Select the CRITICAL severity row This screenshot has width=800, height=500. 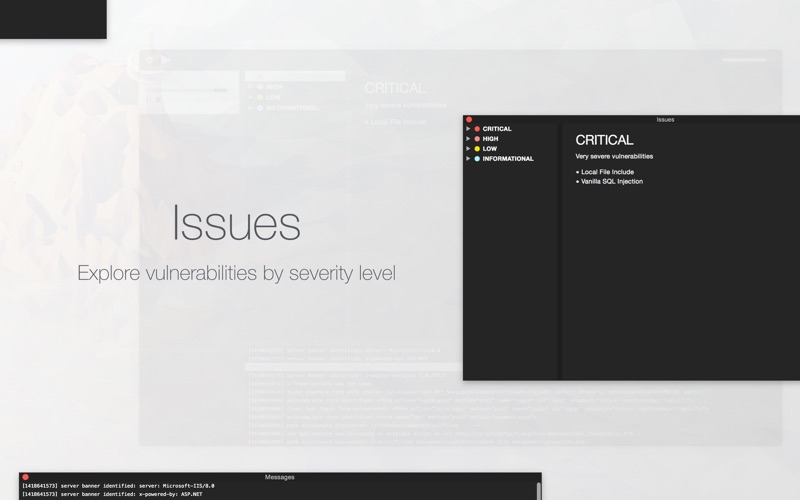point(511,129)
